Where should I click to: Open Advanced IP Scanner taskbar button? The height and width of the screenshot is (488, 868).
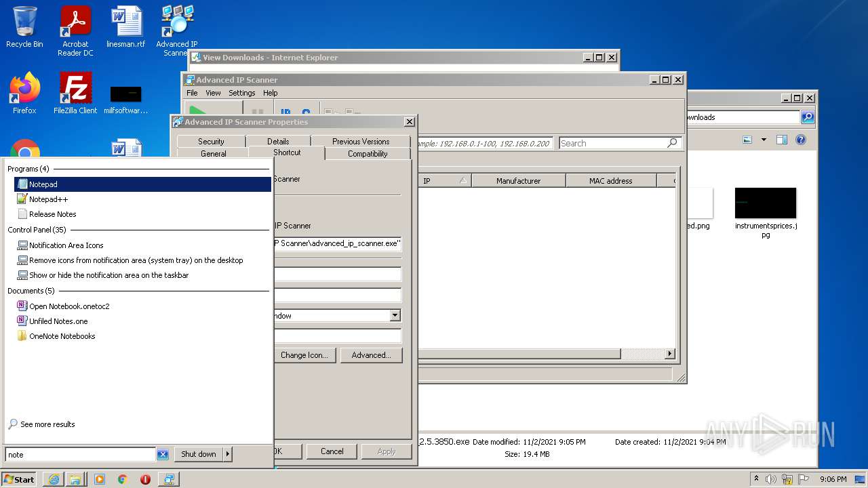coord(168,479)
